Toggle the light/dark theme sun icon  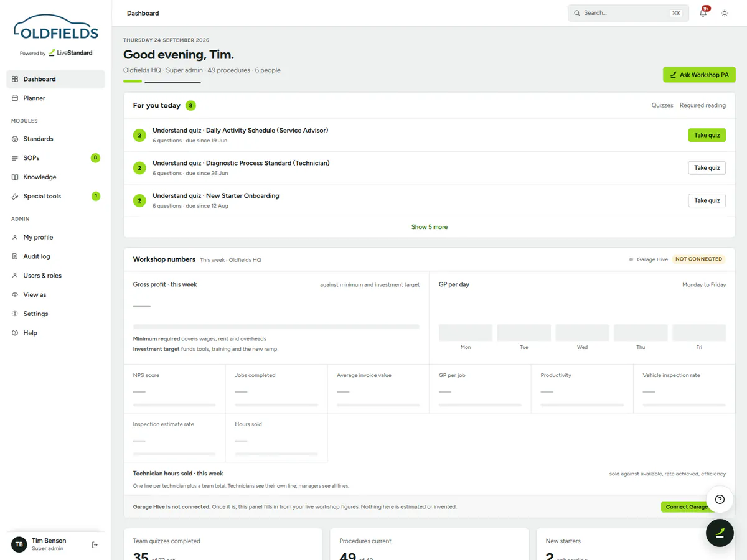pos(724,13)
